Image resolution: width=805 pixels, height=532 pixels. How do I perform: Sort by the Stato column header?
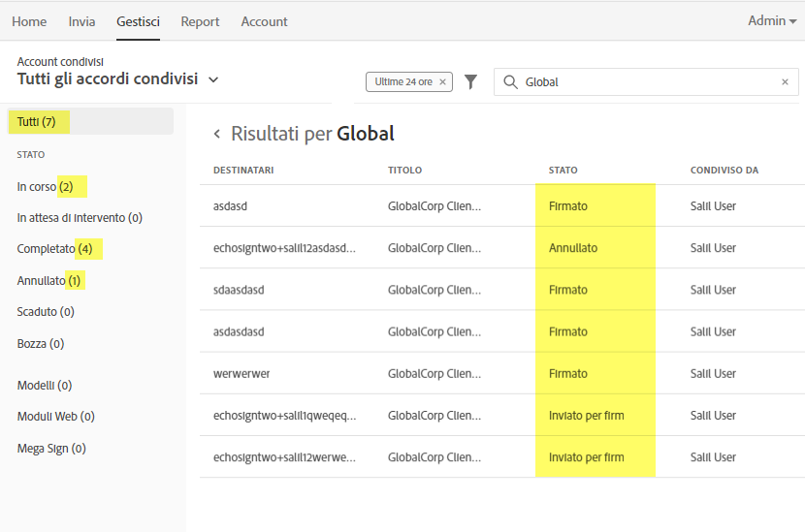pos(563,171)
